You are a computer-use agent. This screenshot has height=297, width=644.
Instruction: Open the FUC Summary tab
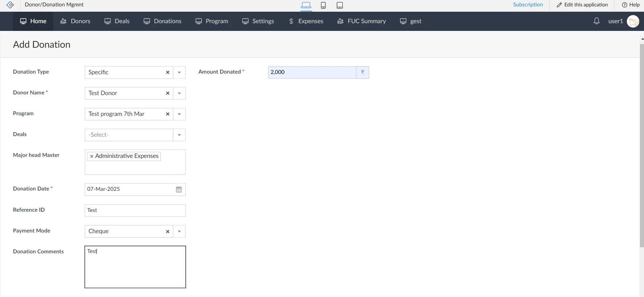click(x=361, y=21)
